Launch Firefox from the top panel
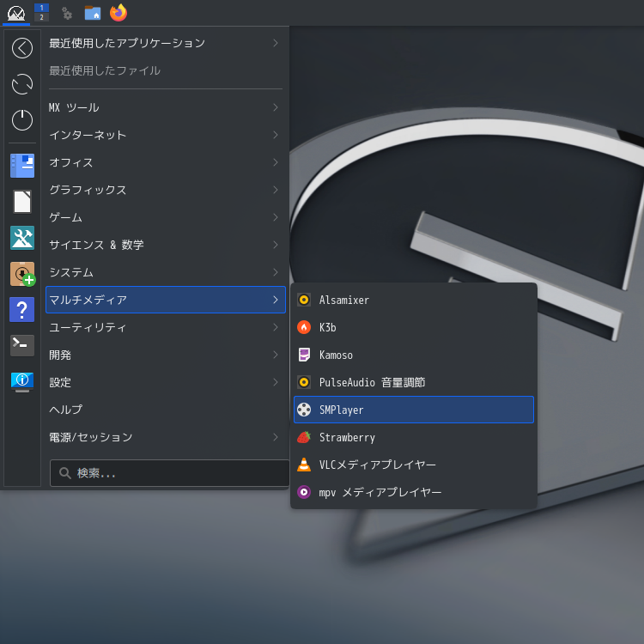The width and height of the screenshot is (644, 644). point(118,13)
